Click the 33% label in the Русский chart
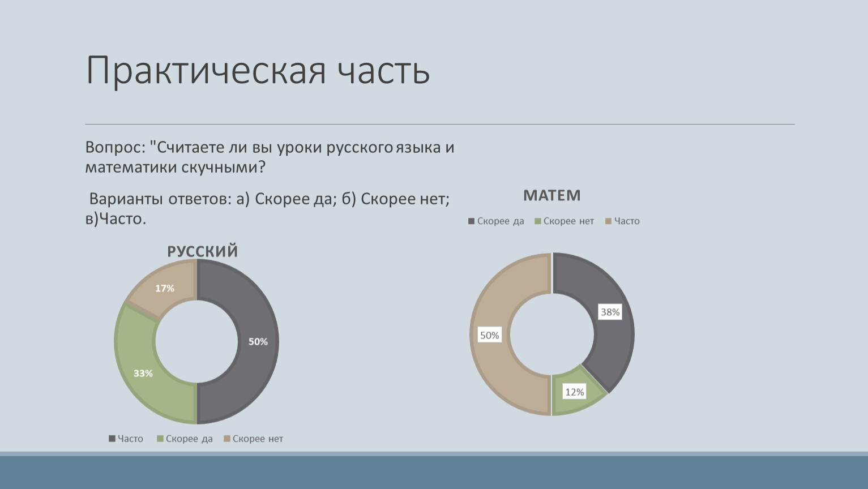Screen dimensions: 868x489 pyautogui.click(x=143, y=374)
